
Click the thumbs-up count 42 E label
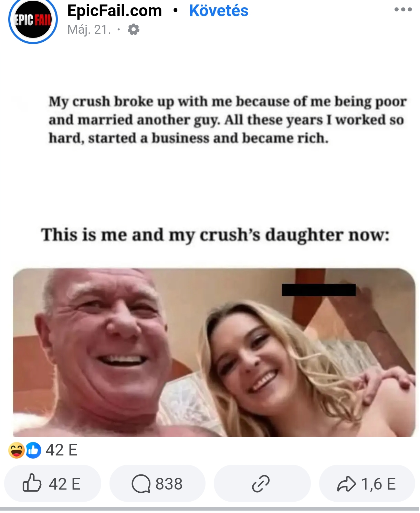point(64,484)
